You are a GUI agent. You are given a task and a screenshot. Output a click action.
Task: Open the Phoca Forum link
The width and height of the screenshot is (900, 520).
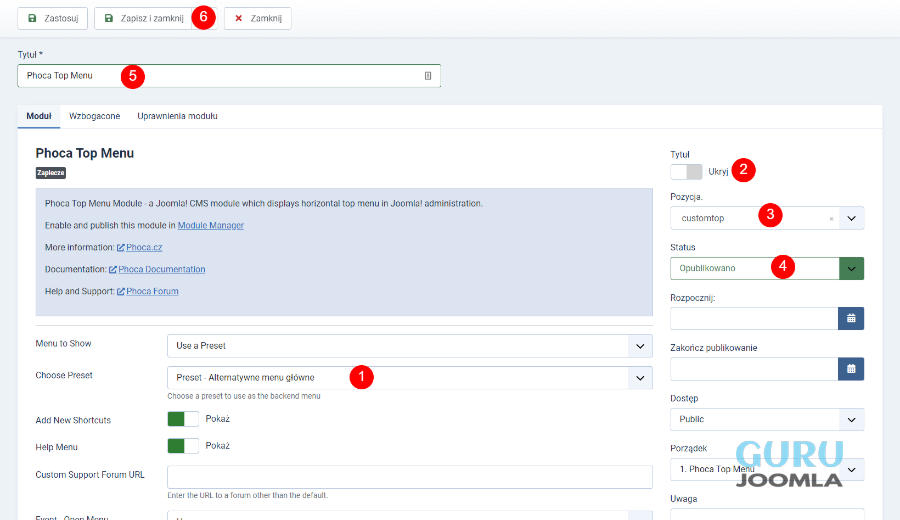152,292
